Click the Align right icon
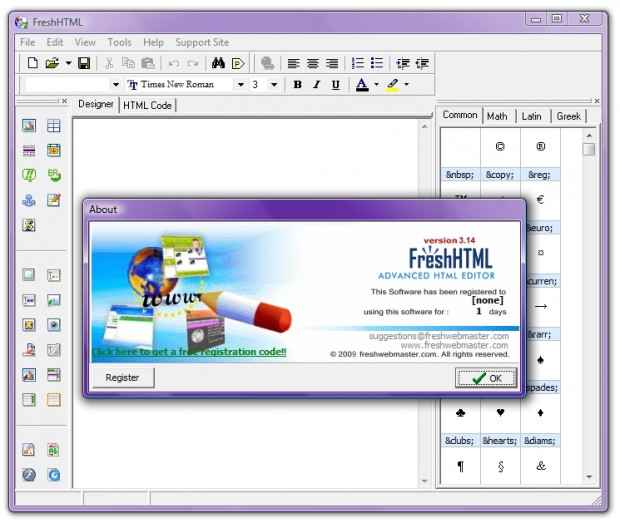 click(332, 63)
